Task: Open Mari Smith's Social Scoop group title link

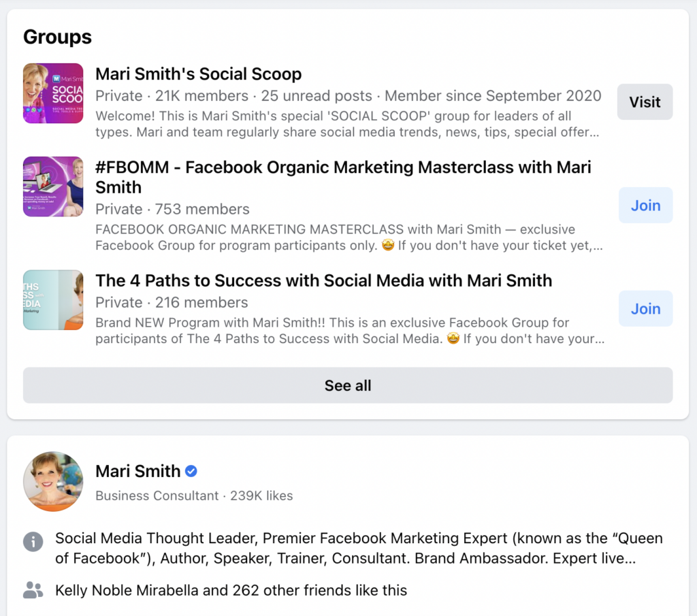Action: [198, 74]
